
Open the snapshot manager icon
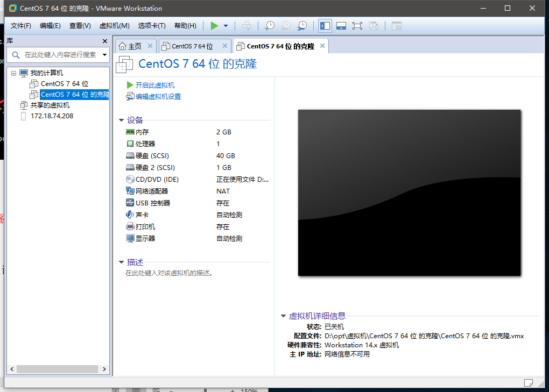[x=302, y=25]
